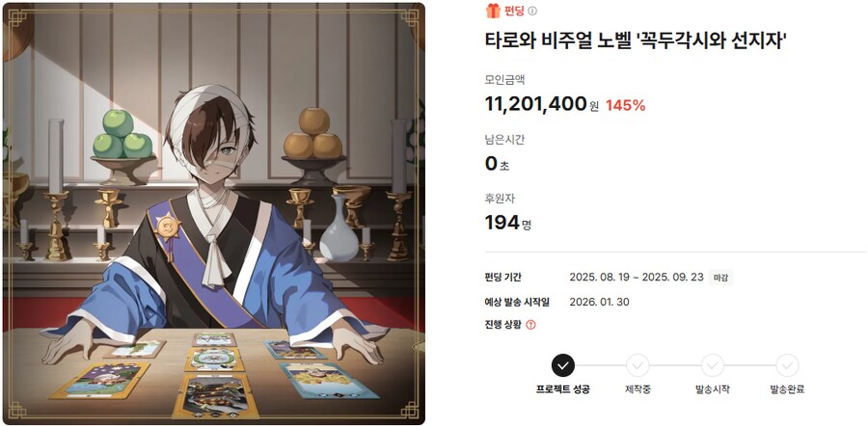Click the progress line between 제작중 and 발송시작
Screen dimensions: 868x426
[675, 365]
